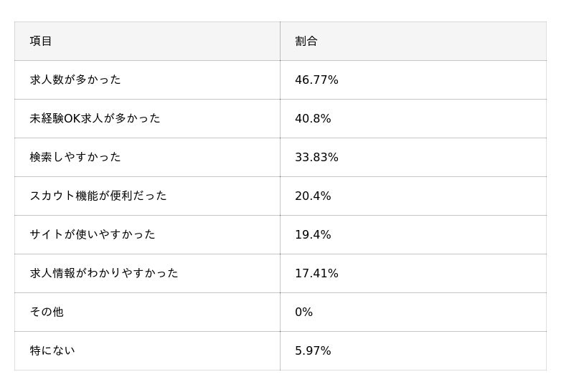The image size is (574, 392).
Task: Select the その他 row label
Action: coord(47,312)
